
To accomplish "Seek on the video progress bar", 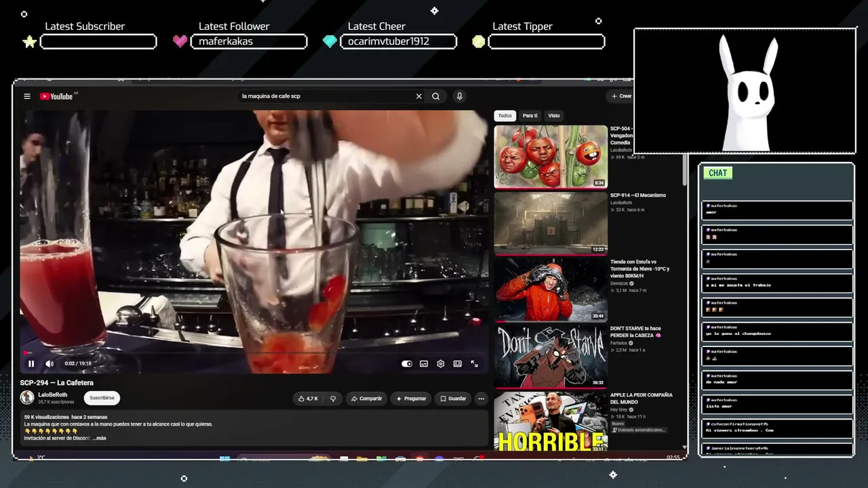I will tap(254, 353).
